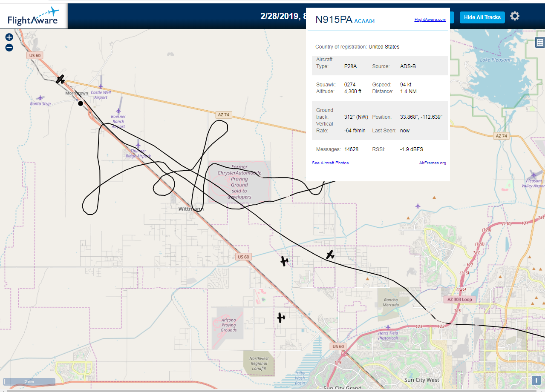Open the grid table view icon
The image size is (545, 392).
[540, 42]
